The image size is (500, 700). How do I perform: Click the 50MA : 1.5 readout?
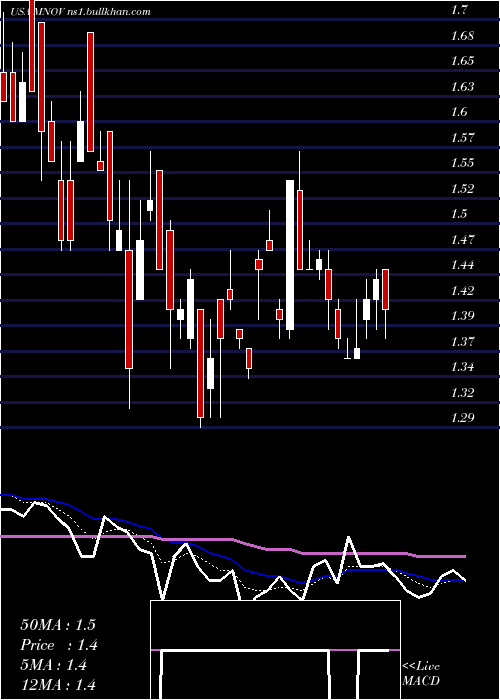click(58, 625)
